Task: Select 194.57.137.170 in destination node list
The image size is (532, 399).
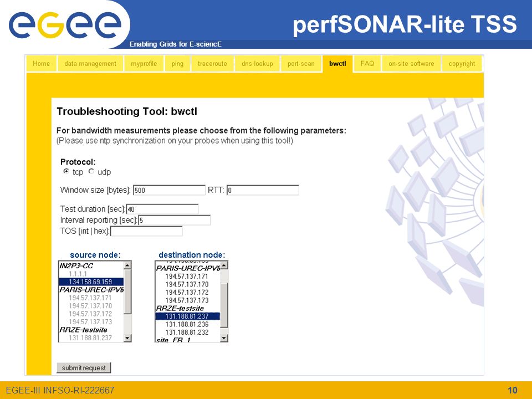Action: (188, 285)
